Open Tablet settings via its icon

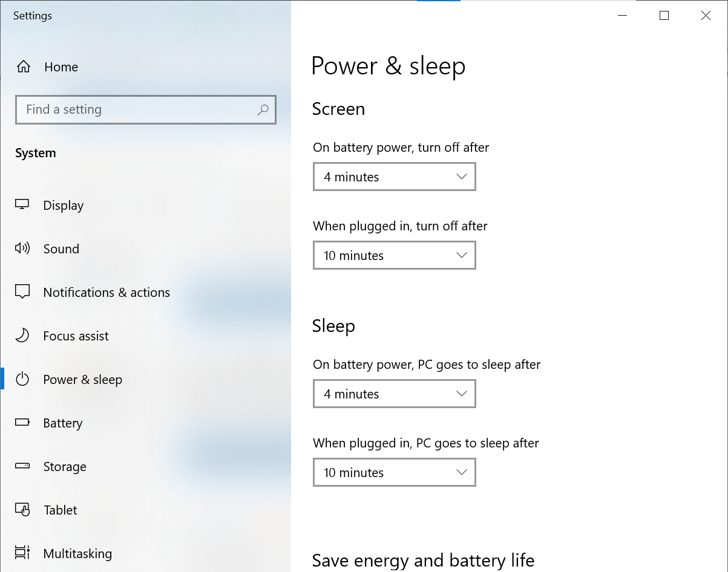point(22,510)
